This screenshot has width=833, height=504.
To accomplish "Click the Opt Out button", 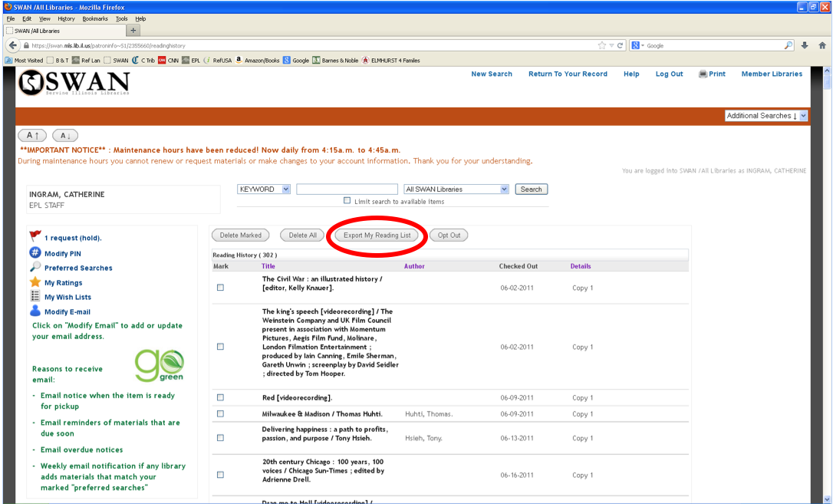I will (449, 236).
